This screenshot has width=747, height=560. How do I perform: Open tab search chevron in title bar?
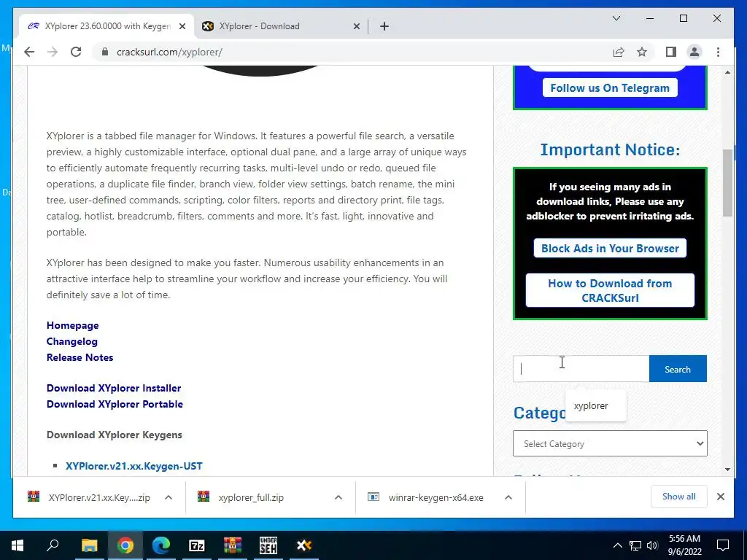click(616, 18)
